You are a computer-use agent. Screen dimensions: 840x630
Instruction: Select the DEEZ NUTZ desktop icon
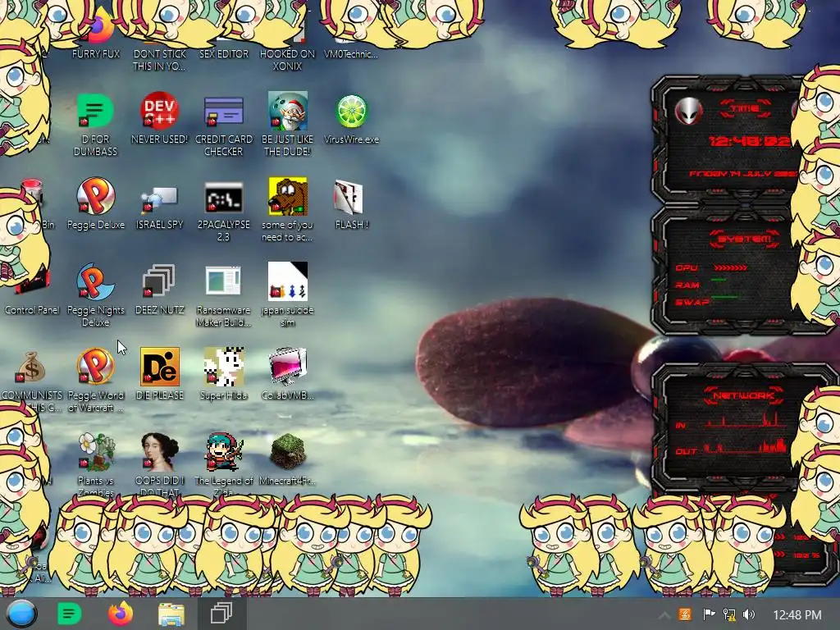pyautogui.click(x=159, y=282)
